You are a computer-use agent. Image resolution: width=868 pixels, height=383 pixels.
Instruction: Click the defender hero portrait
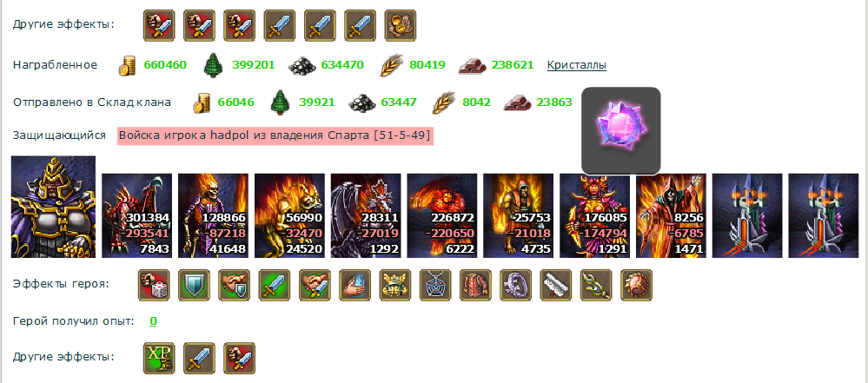pyautogui.click(x=53, y=207)
